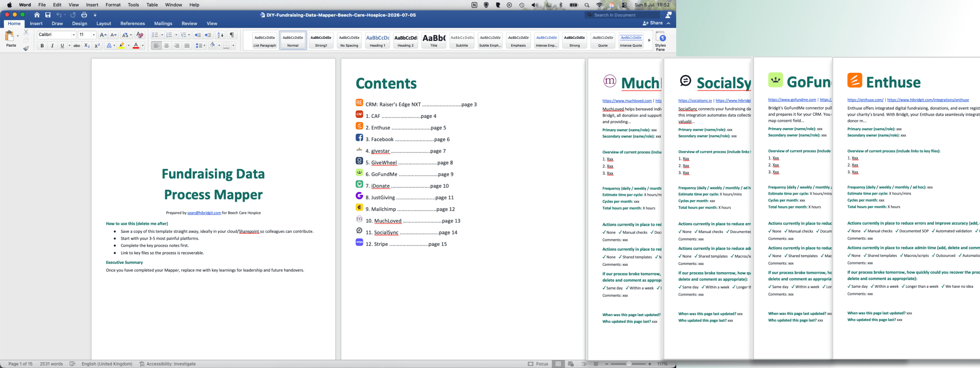Toggle Underline formatting
The image size is (980, 368).
[62, 46]
